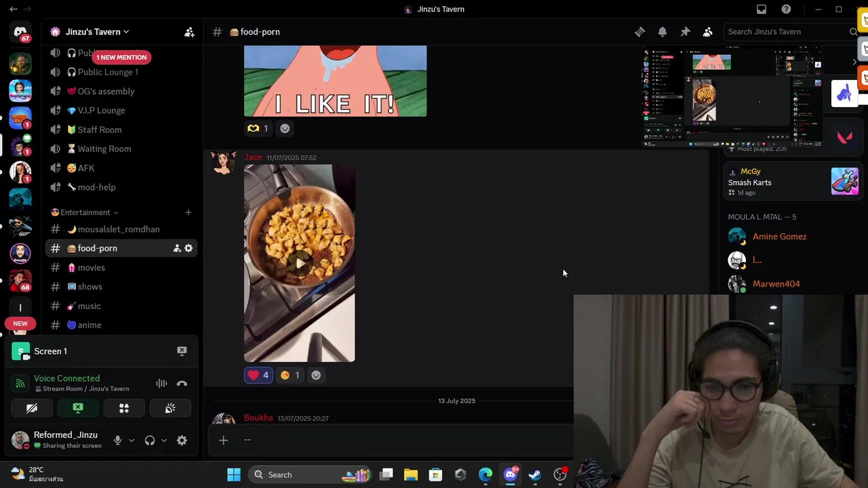Click taskbar Search box
This screenshot has height=488, width=868.
(x=311, y=474)
